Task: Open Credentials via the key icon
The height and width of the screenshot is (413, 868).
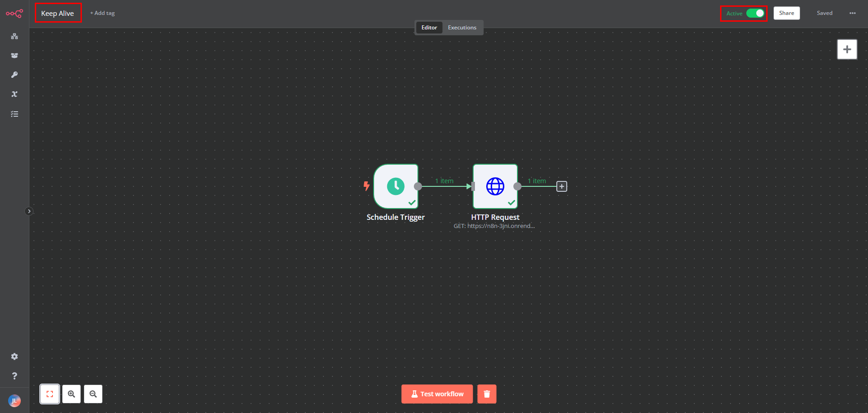Action: tap(14, 75)
